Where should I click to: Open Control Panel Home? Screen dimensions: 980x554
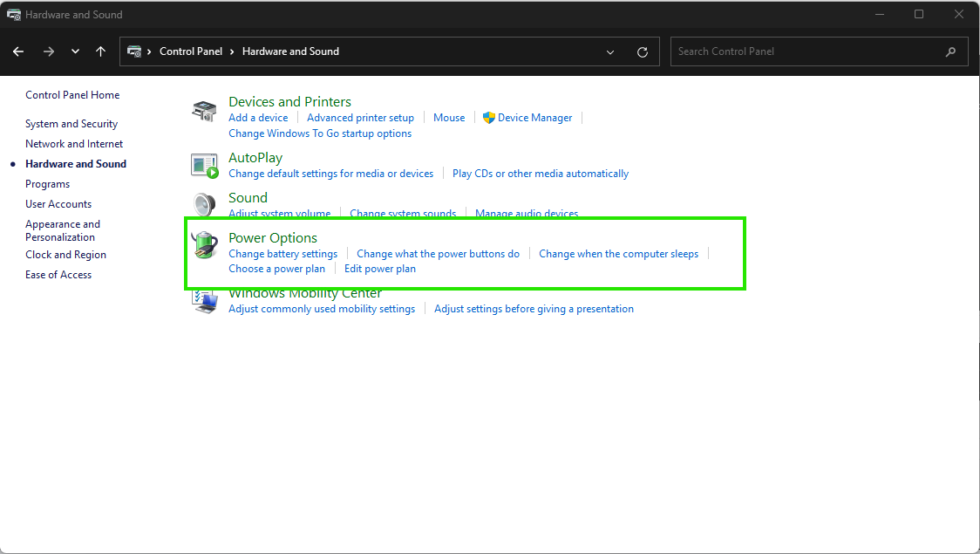[x=72, y=95]
